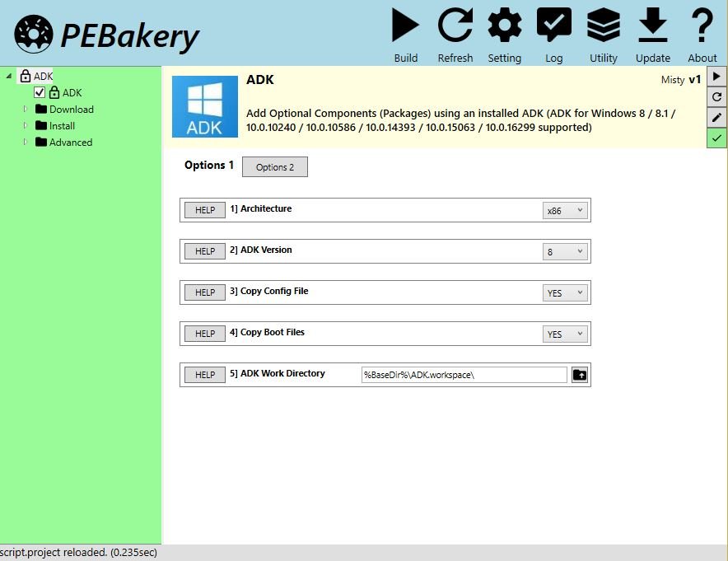Click the 'Add Optional Components' description text
This screenshot has height=561, width=728.
coord(460,120)
